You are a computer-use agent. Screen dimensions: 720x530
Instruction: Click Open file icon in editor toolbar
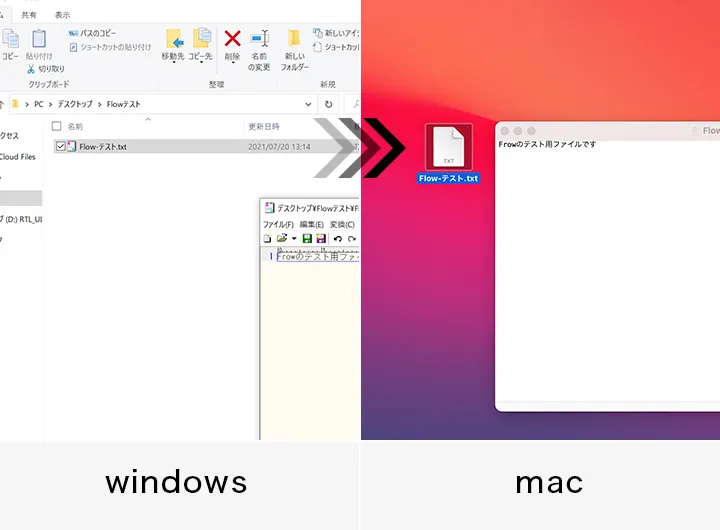[x=282, y=238]
